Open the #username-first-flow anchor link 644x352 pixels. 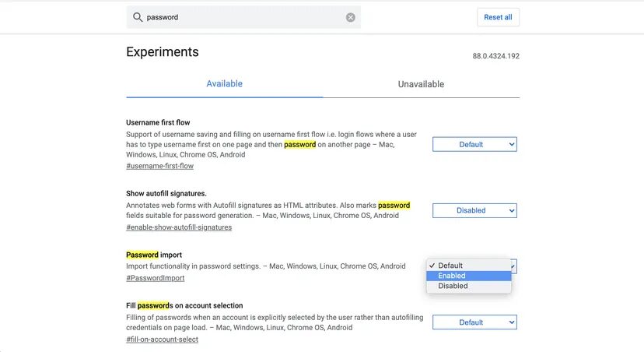point(159,166)
